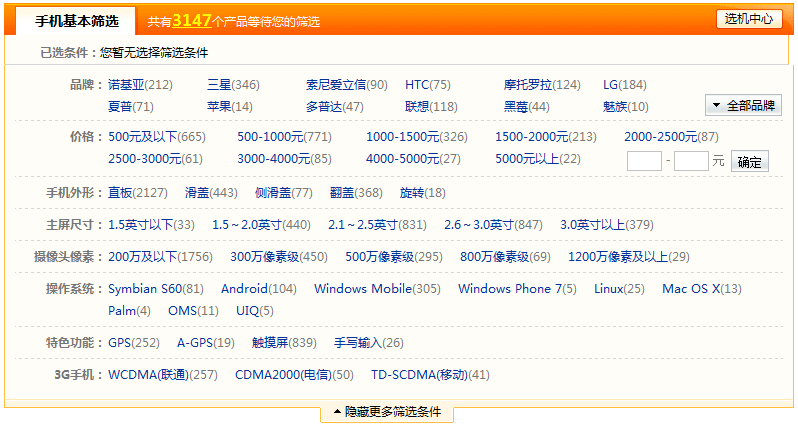798x428 pixels.
Task: Collapse filters with 隐藏更多筛选条件
Action: pyautogui.click(x=386, y=413)
